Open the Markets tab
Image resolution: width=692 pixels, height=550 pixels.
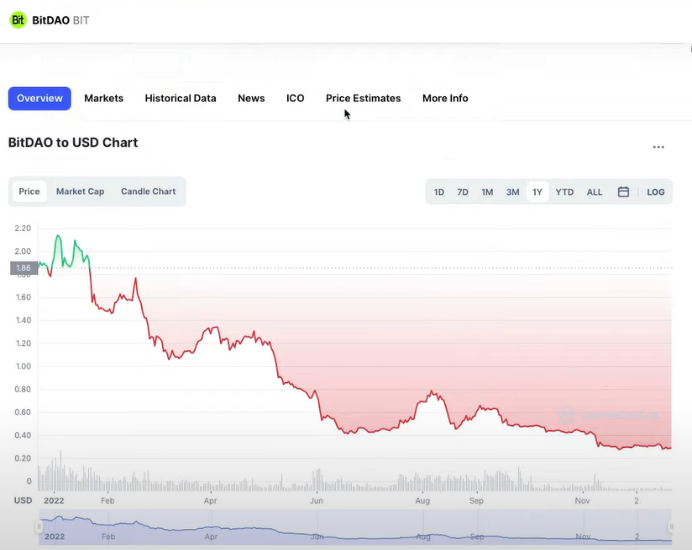(104, 98)
